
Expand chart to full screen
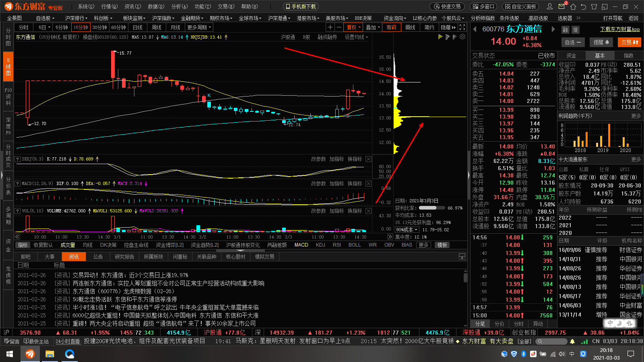point(462,27)
